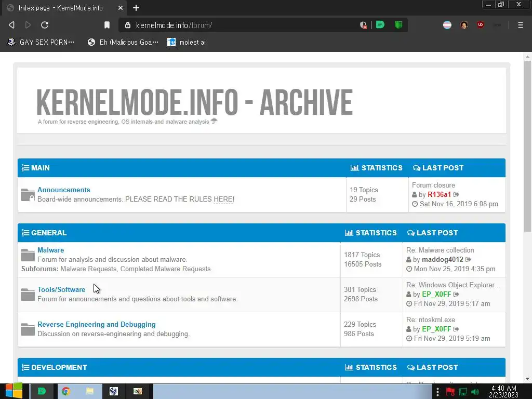Open the Malware forum
The height and width of the screenshot is (399, 532).
point(50,250)
